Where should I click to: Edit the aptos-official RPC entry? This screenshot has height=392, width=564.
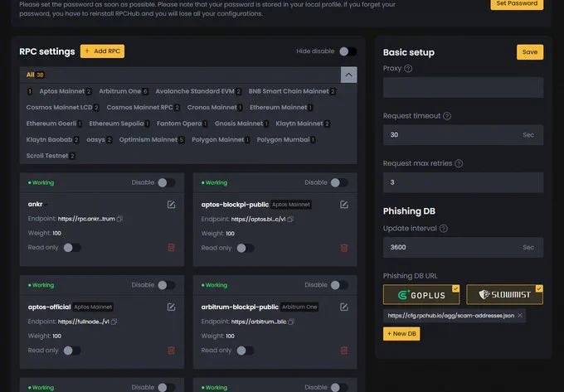(x=171, y=307)
